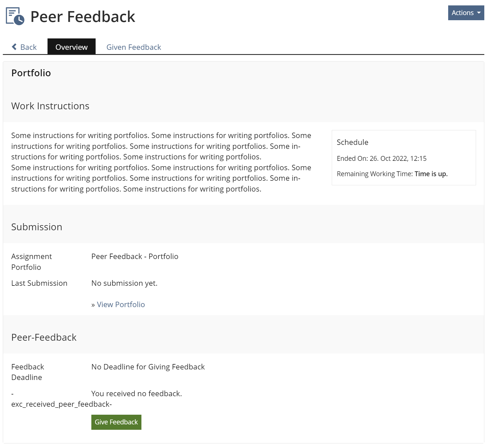
Task: Click the Ended On date text
Action: point(381,159)
